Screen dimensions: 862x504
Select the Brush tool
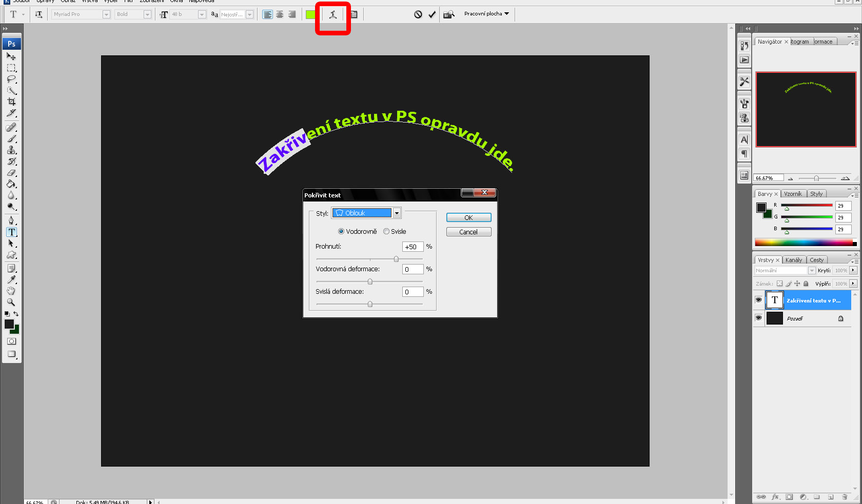coord(11,138)
